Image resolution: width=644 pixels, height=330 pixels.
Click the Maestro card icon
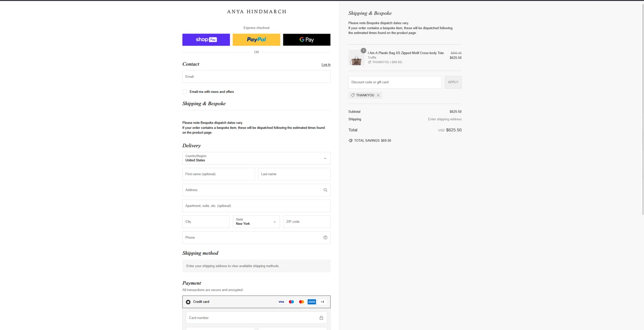click(x=292, y=302)
